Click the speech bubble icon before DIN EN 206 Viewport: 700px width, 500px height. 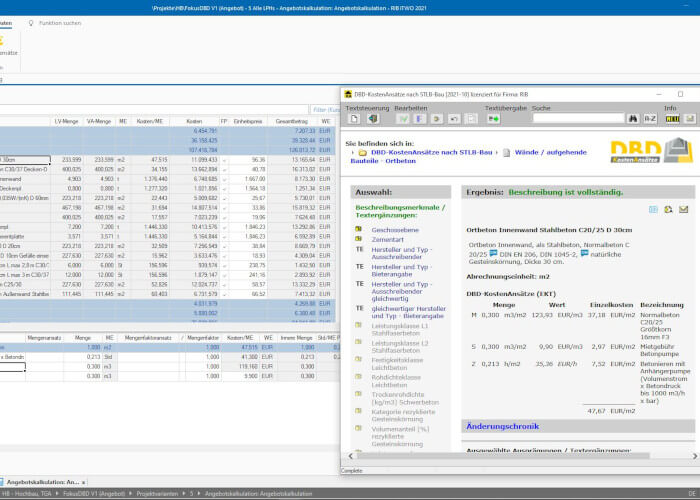[493, 254]
